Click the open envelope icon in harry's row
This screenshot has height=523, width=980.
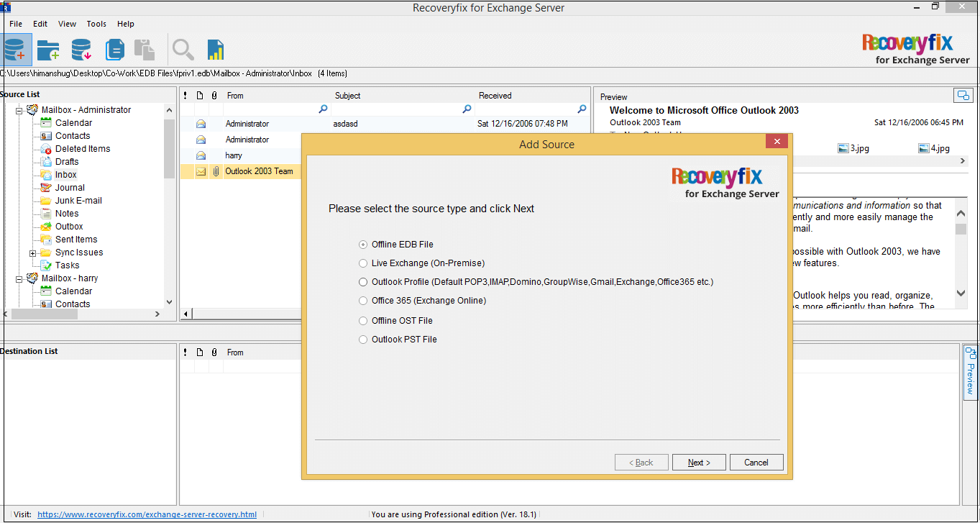(201, 155)
